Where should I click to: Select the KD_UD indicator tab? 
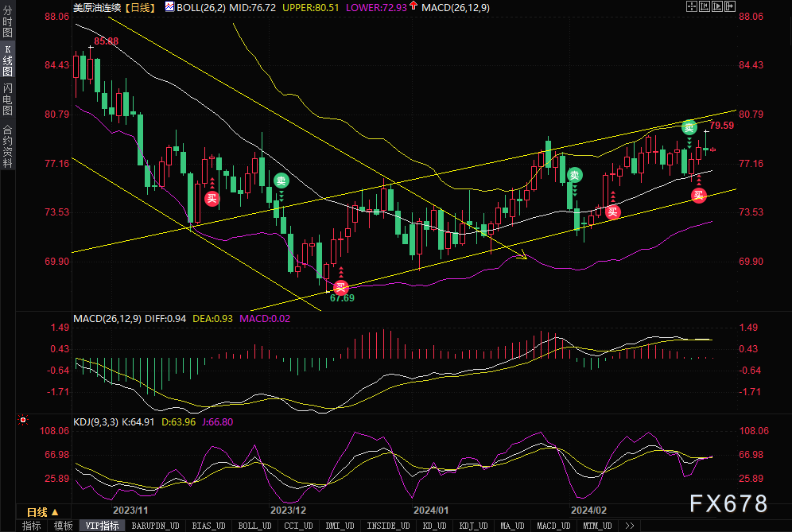click(434, 526)
